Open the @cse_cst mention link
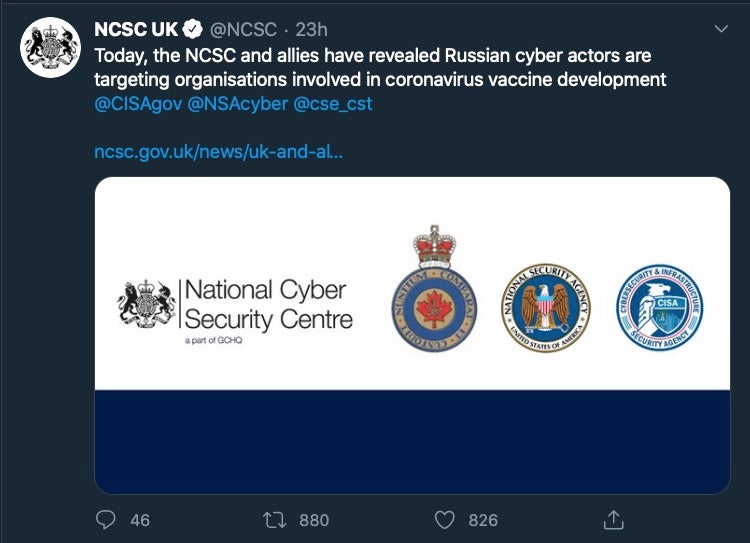Screen dimensions: 750x543 [x=333, y=103]
